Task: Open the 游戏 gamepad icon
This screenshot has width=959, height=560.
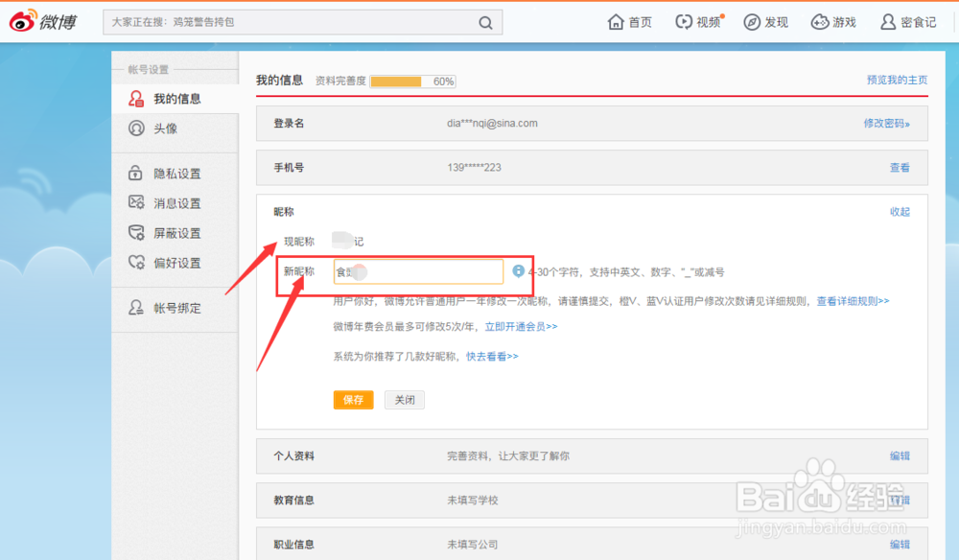Action: pos(820,22)
